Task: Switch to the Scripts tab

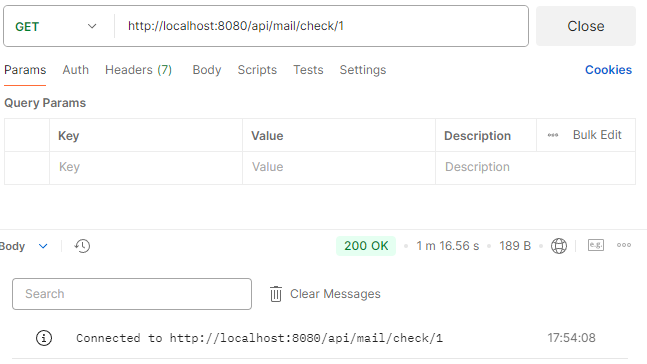Action: (x=257, y=70)
